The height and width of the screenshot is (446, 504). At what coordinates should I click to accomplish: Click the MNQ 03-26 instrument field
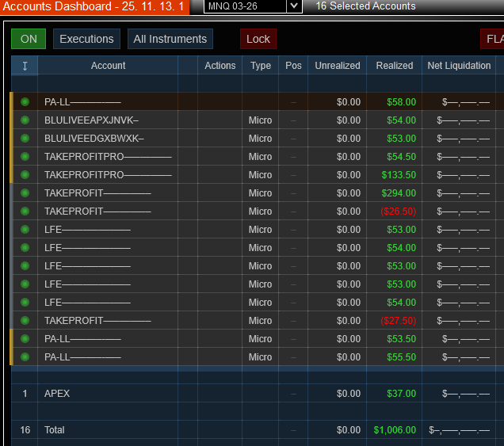[245, 6]
